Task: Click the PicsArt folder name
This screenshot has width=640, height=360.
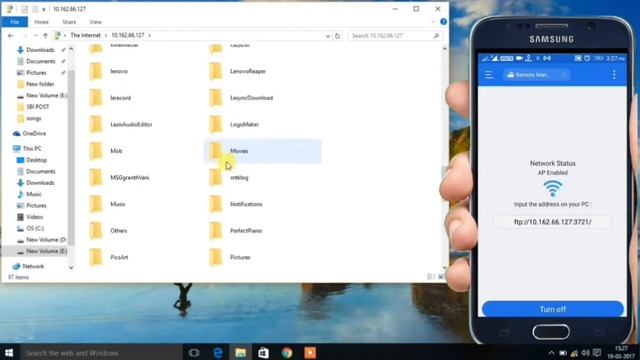Action: click(x=119, y=257)
